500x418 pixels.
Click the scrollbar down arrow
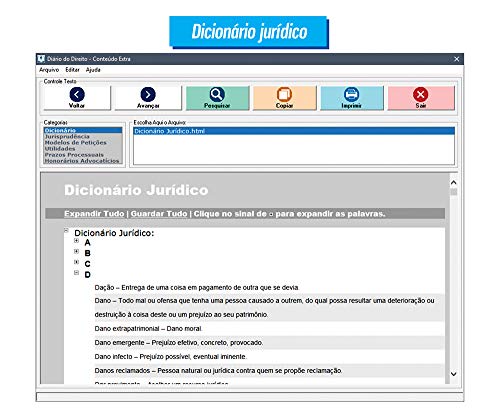coord(453,374)
